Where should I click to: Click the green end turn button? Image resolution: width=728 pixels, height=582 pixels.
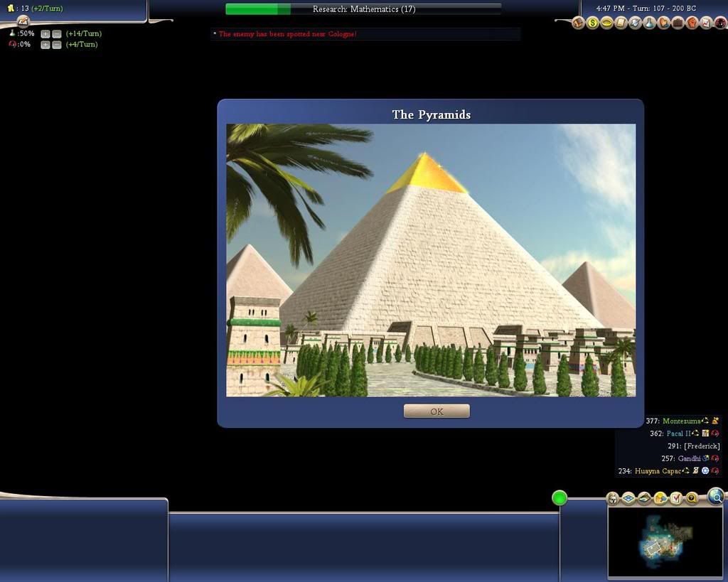pyautogui.click(x=560, y=498)
